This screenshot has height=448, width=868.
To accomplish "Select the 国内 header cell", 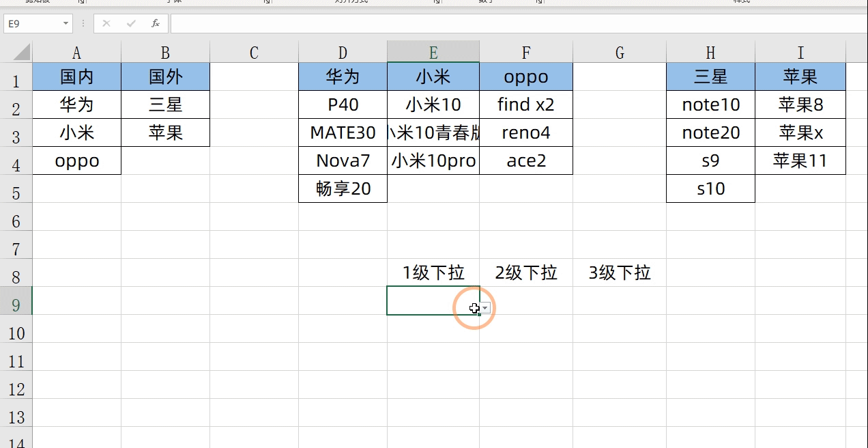I will (x=76, y=76).
